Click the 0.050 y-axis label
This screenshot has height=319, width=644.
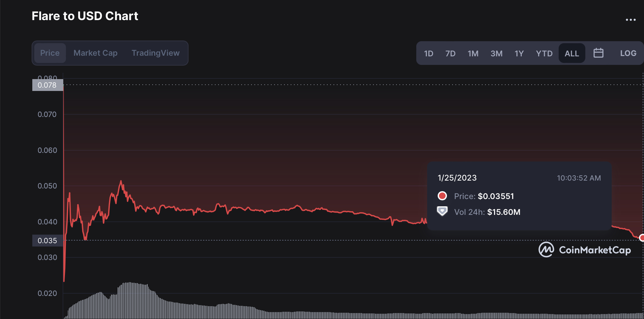[47, 186]
